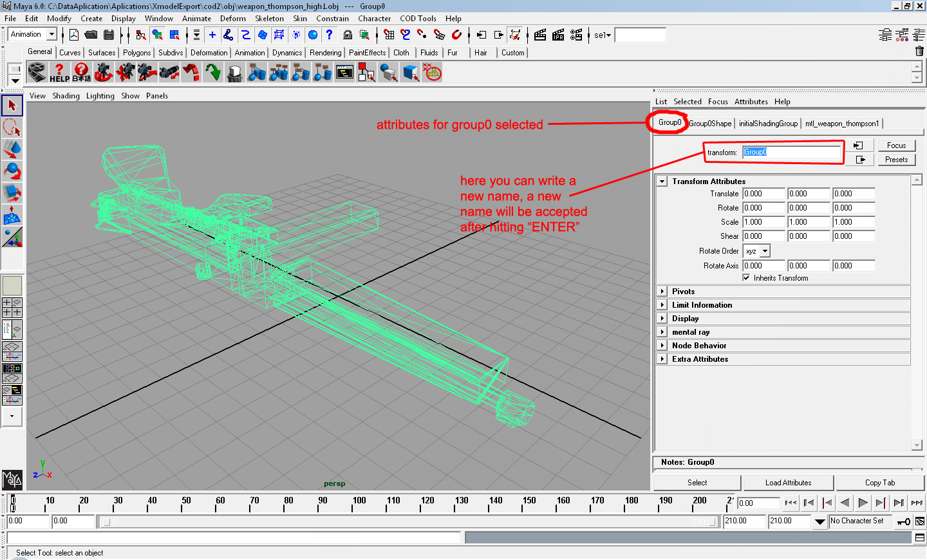Expand the Node Behavior section

[662, 346]
